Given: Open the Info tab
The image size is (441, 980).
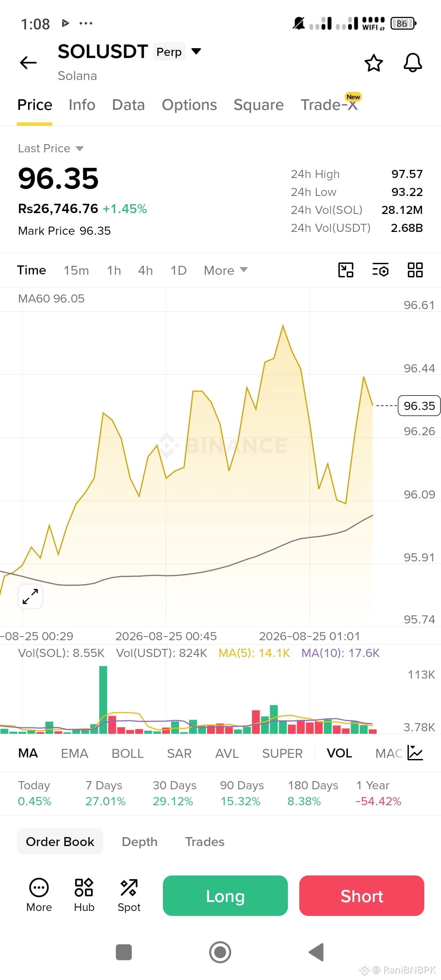Looking at the screenshot, I should 82,105.
